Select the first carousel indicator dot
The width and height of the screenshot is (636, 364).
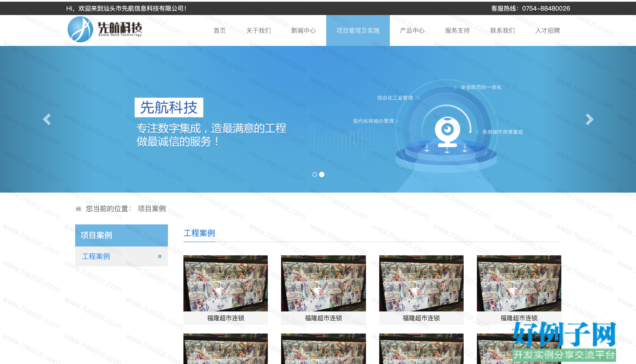coord(315,174)
